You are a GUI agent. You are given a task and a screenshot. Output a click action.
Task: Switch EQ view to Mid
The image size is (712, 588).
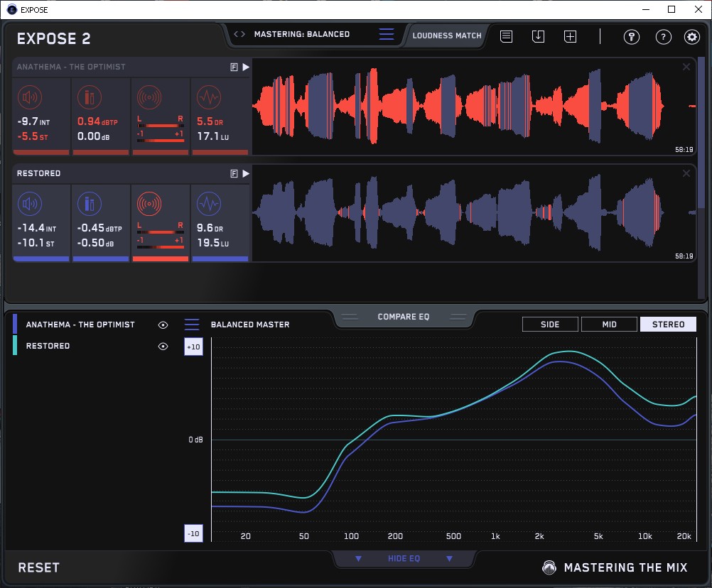click(x=609, y=325)
